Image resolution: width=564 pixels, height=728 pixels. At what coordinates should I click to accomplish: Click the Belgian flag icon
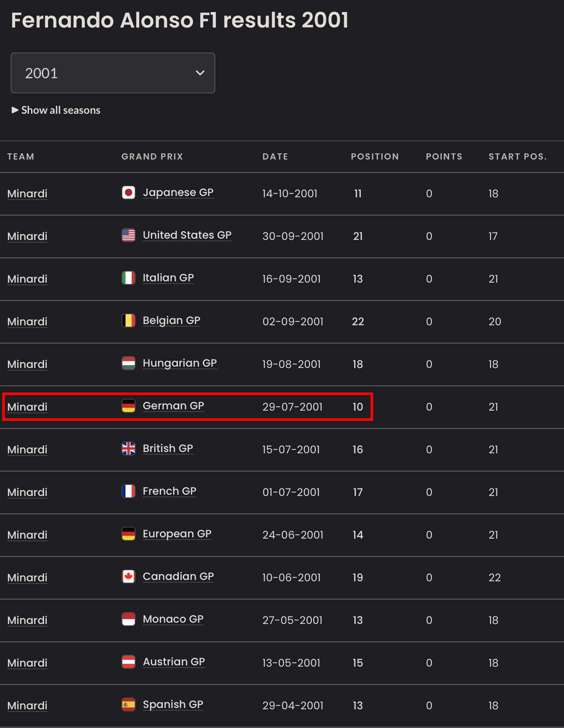point(129,320)
